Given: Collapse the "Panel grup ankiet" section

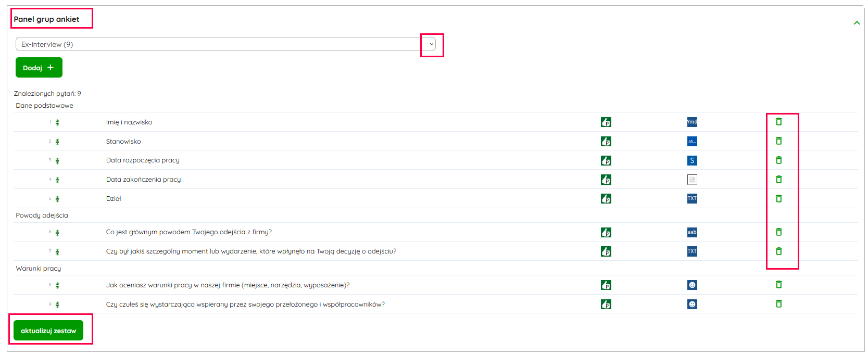Looking at the screenshot, I should pyautogui.click(x=857, y=23).
